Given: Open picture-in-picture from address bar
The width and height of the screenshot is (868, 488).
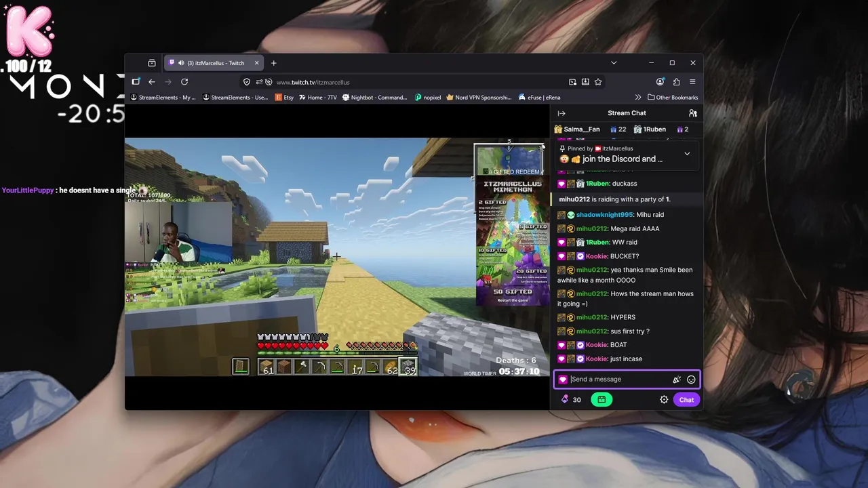Looking at the screenshot, I should coord(572,82).
